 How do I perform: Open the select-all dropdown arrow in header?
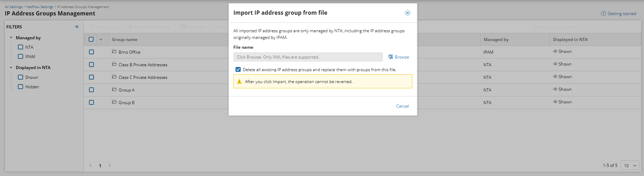[101, 40]
